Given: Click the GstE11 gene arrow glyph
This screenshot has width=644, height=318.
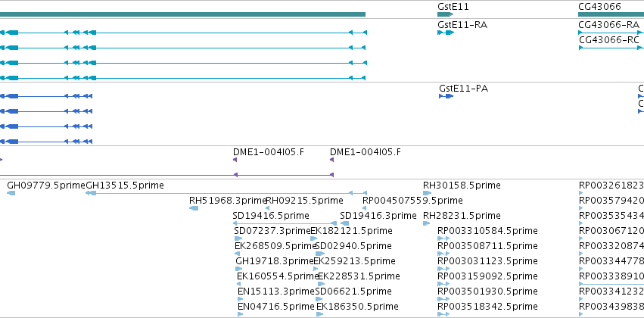Looking at the screenshot, I should [x=445, y=14].
